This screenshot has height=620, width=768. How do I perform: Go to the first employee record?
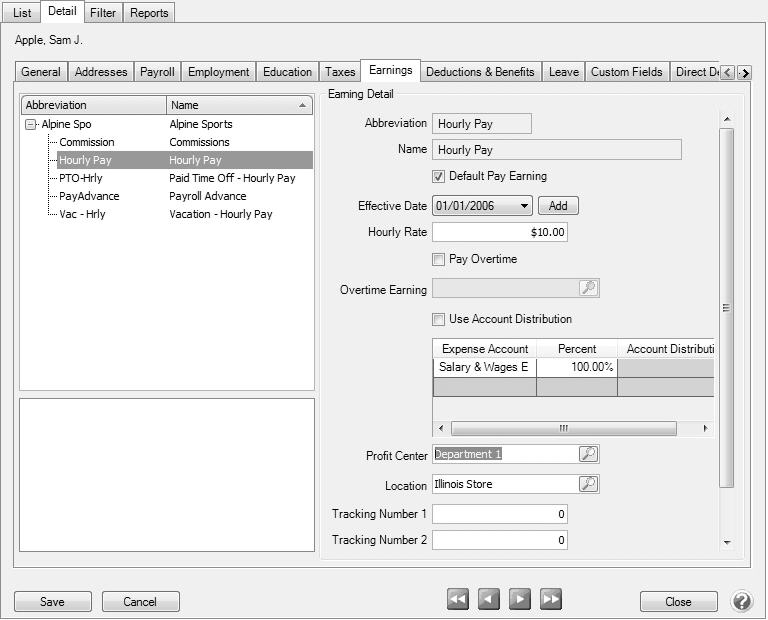458,600
